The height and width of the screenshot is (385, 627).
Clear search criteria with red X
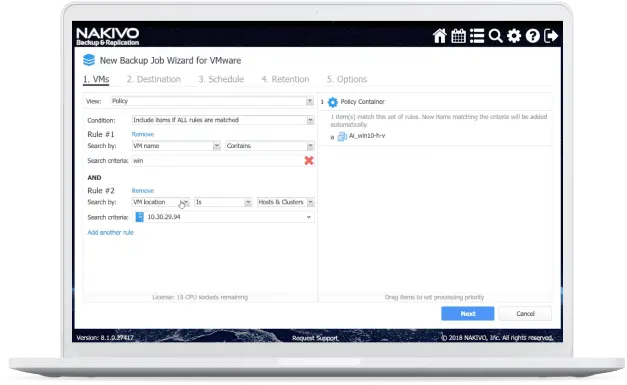tap(309, 161)
